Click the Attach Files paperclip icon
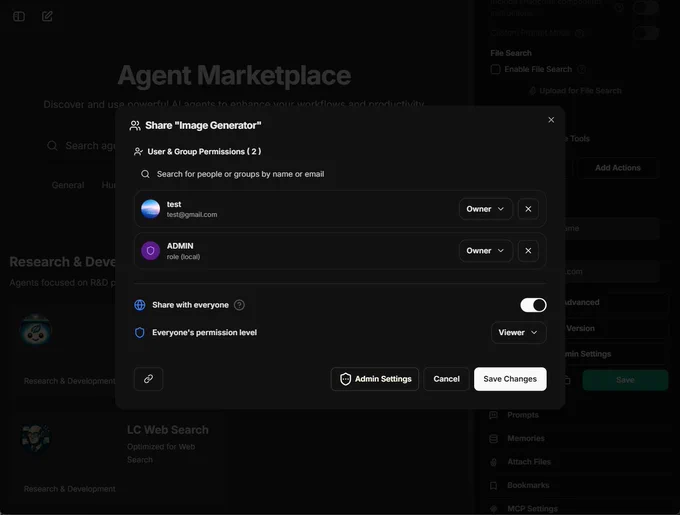Screen dimensions: 680x515 click(494, 462)
